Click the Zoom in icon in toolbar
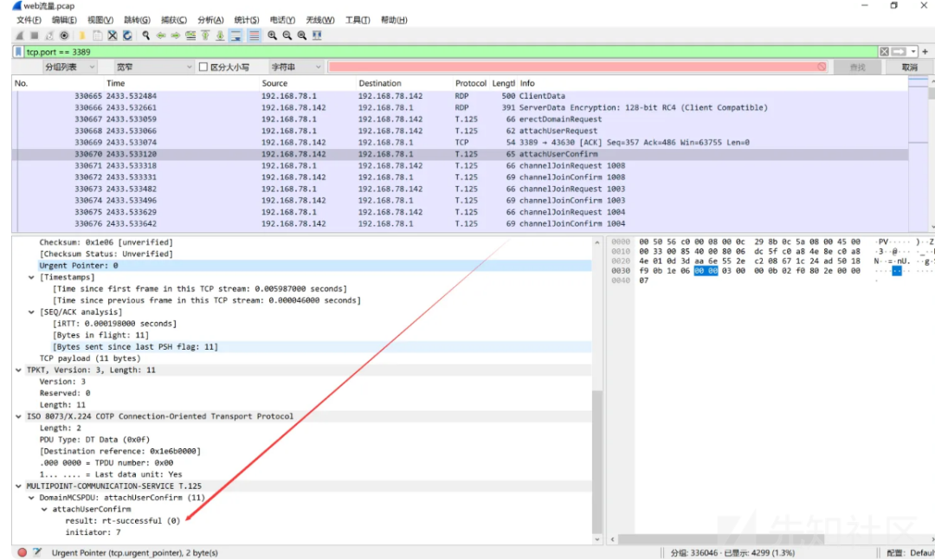 point(272,35)
